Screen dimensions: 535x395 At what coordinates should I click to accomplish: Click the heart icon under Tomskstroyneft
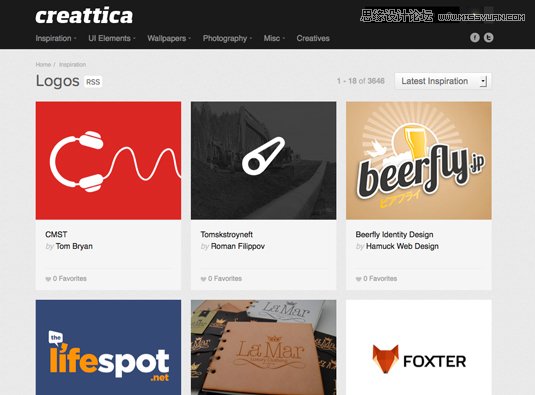[203, 279]
